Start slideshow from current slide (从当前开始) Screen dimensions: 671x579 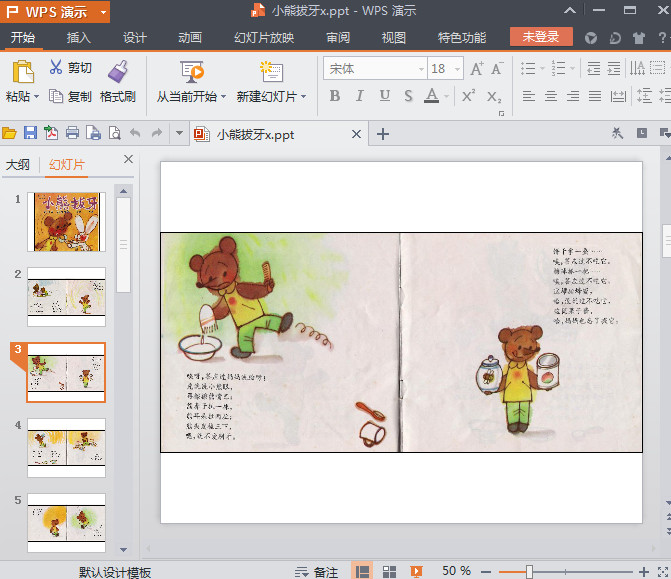192,72
